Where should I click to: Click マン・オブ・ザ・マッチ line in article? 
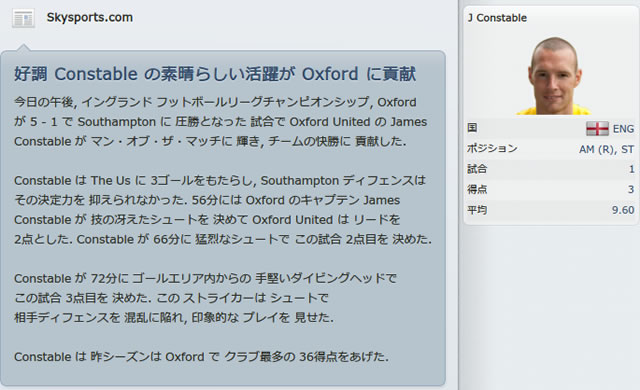click(x=210, y=141)
